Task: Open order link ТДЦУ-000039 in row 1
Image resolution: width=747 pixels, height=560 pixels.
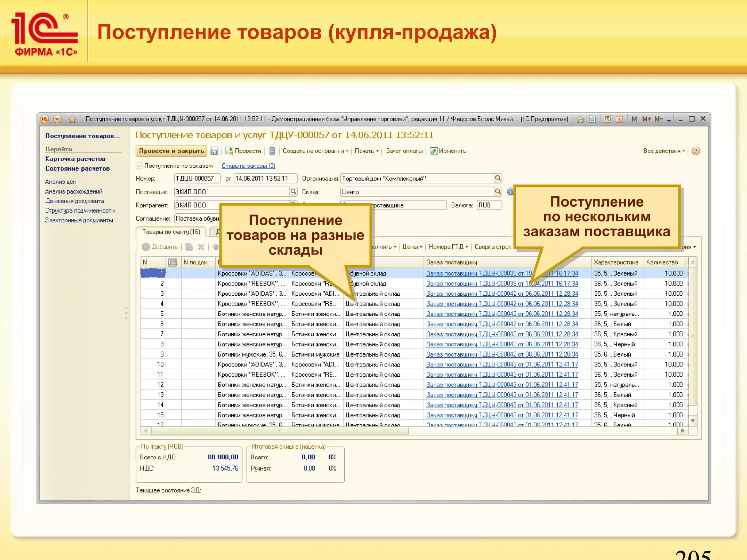Action: [502, 273]
